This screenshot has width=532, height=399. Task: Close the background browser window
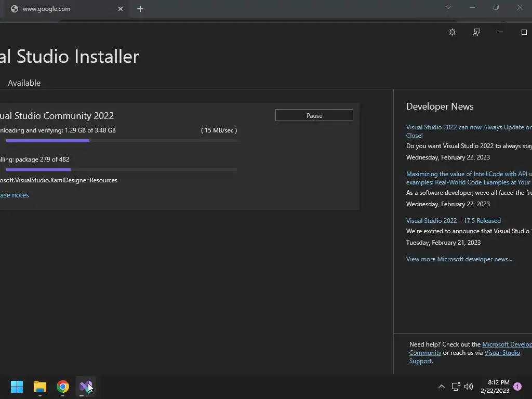pos(520,7)
